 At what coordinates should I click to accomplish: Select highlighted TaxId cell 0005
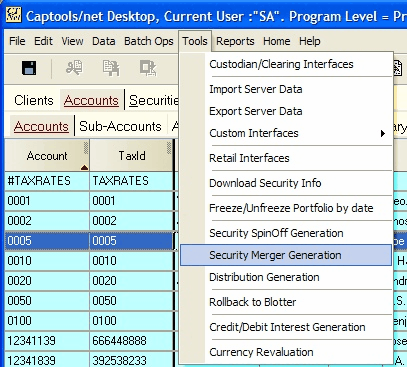tap(132, 241)
